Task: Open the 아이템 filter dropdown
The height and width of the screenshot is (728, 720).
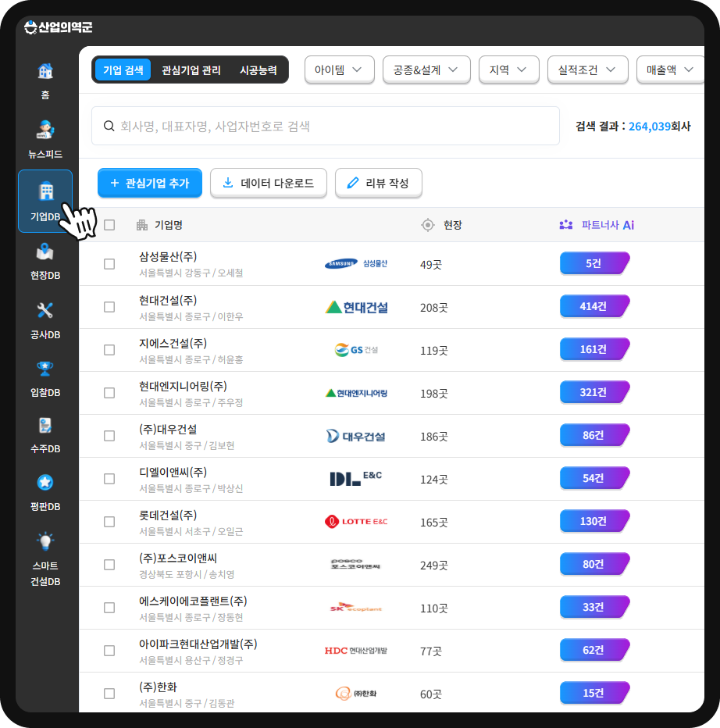Action: [340, 70]
